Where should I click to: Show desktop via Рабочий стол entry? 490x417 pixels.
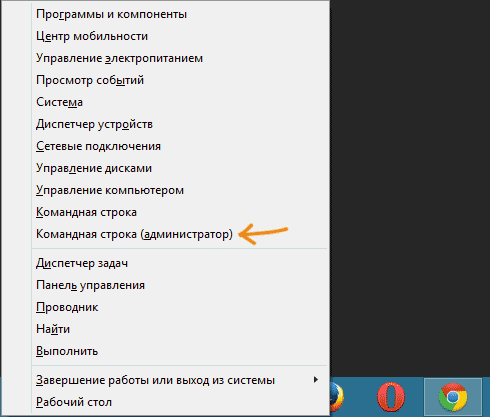click(180, 402)
